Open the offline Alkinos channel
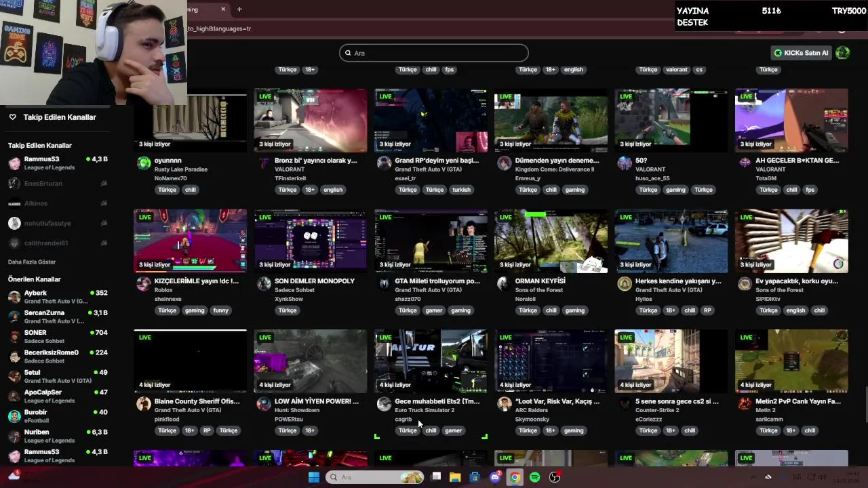 58,203
